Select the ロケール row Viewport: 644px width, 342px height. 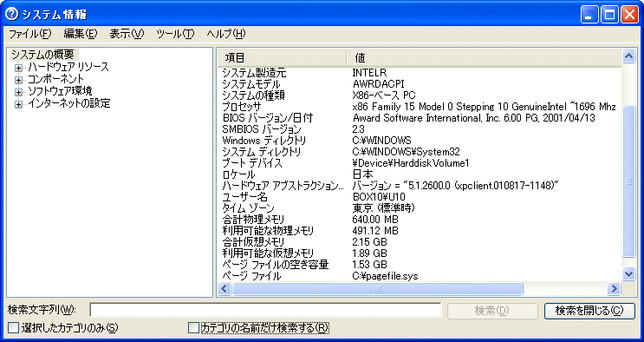[x=420, y=174]
